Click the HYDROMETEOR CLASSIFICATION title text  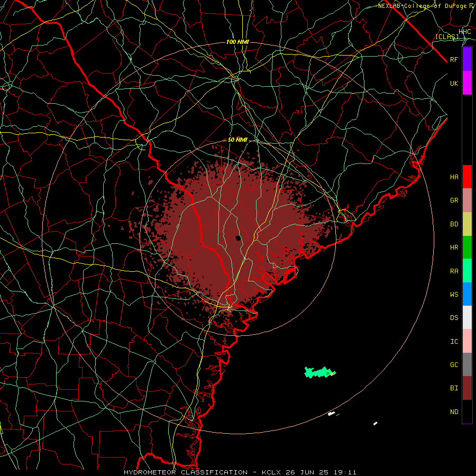pyautogui.click(x=186, y=472)
